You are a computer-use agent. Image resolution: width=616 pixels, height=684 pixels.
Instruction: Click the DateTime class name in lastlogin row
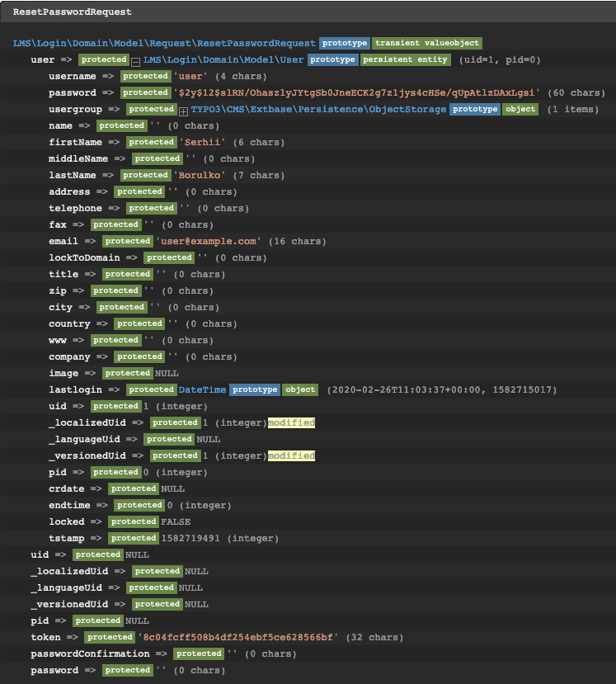pyautogui.click(x=202, y=389)
